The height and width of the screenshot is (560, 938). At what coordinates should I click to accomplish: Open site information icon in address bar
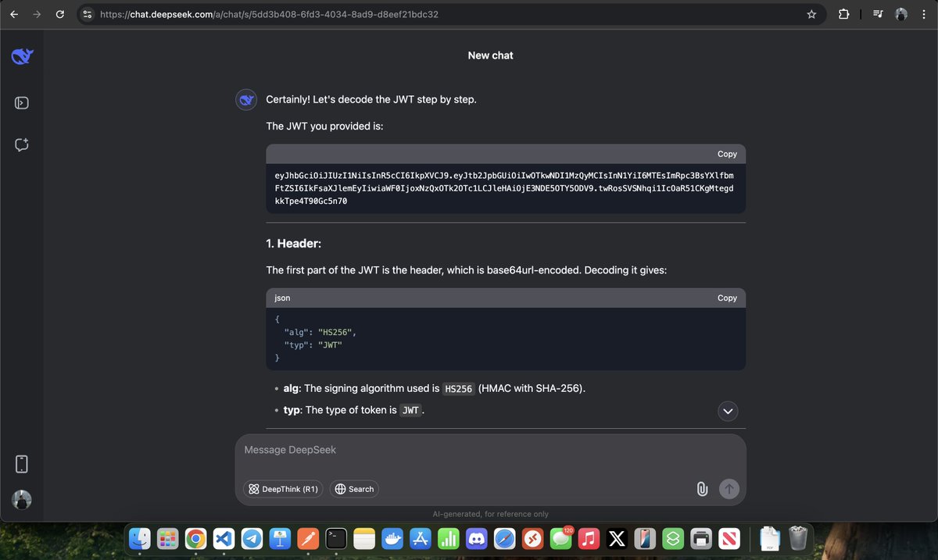(x=88, y=14)
